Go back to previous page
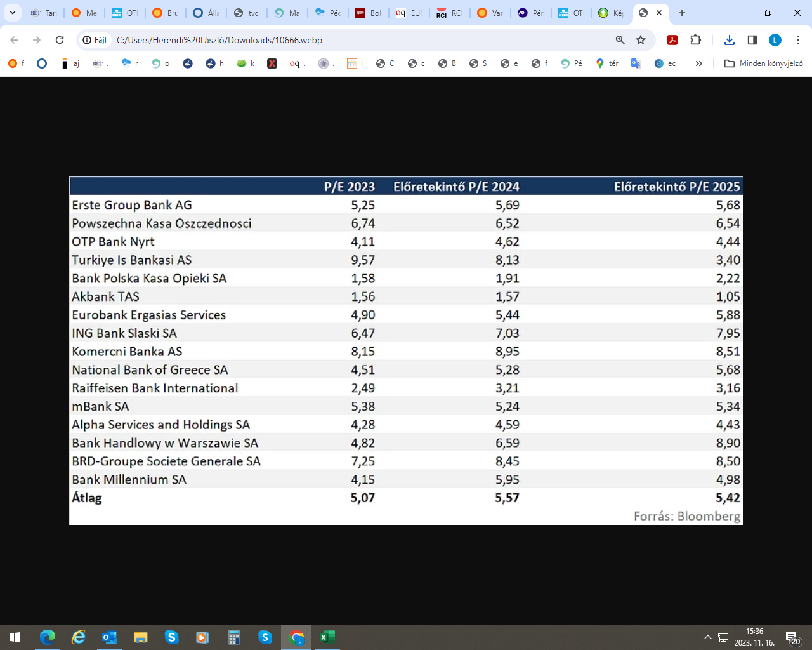812x650 pixels. (14, 40)
